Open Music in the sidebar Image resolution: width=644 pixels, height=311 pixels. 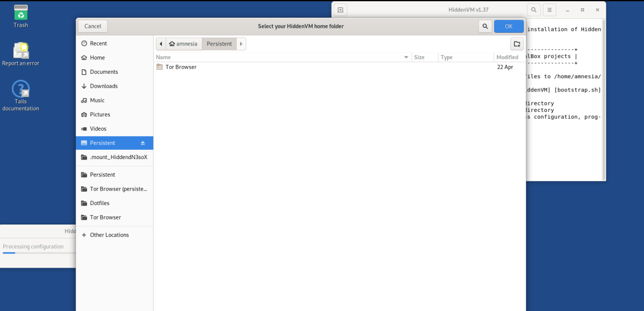tap(115, 100)
